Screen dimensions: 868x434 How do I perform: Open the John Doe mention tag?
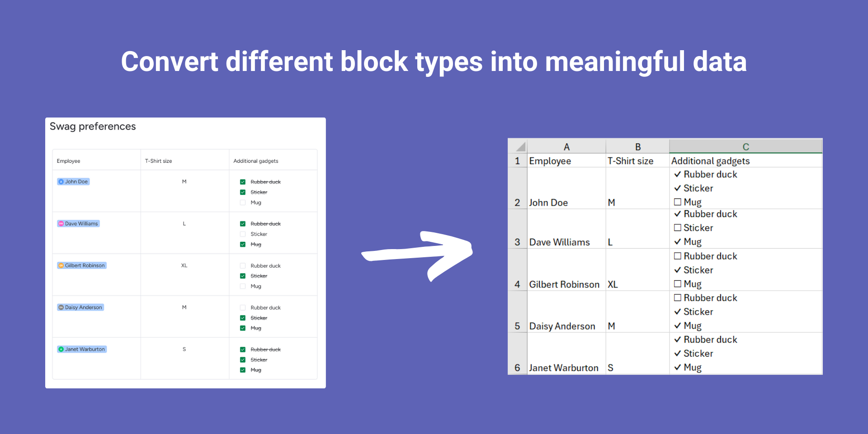coord(73,182)
